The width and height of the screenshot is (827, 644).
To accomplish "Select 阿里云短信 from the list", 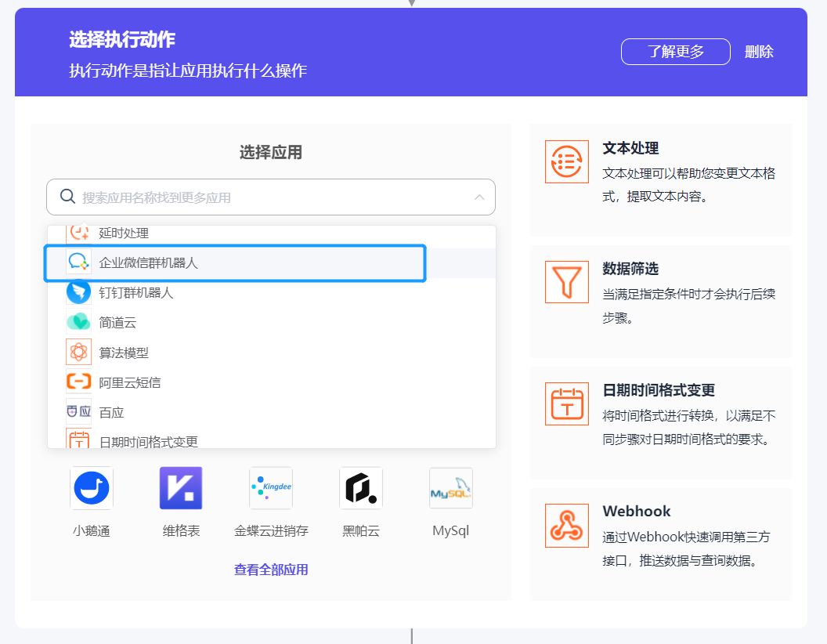I will pyautogui.click(x=272, y=382).
